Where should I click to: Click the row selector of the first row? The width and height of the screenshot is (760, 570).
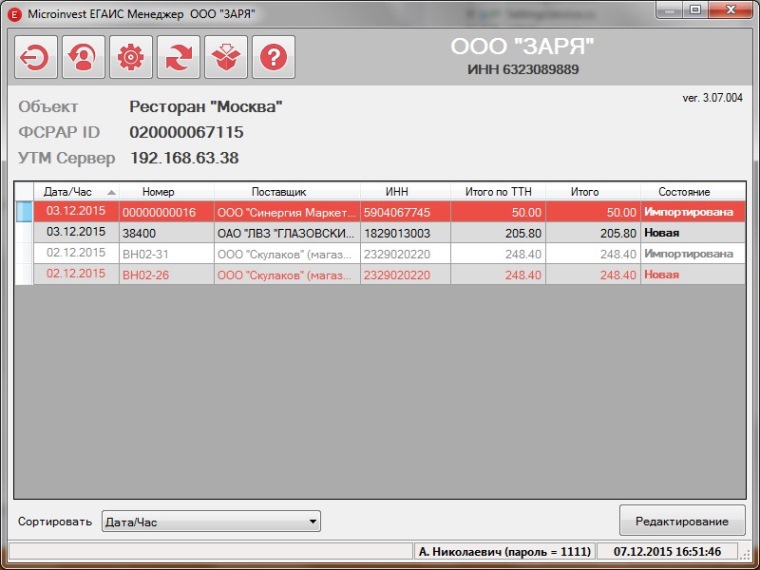pos(23,212)
